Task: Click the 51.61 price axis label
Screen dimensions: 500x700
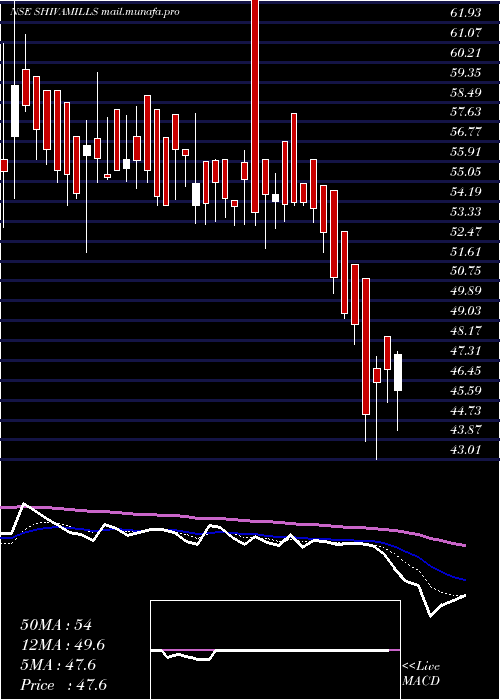Action: [466, 251]
